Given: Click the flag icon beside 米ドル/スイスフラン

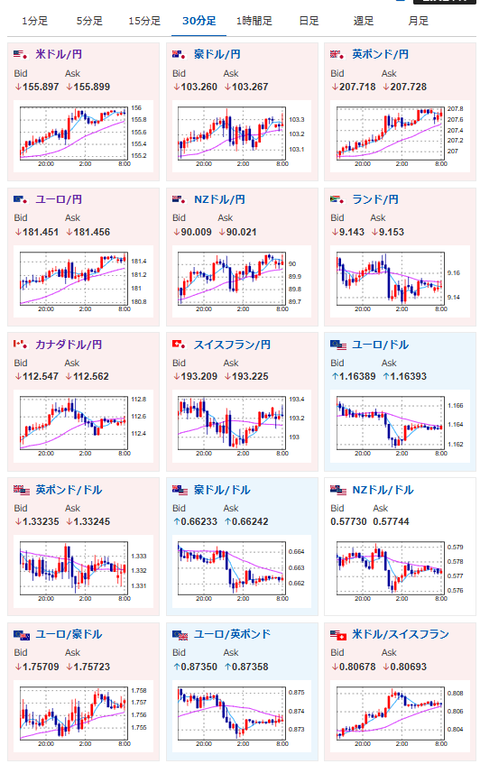Looking at the screenshot, I should pyautogui.click(x=338, y=635).
